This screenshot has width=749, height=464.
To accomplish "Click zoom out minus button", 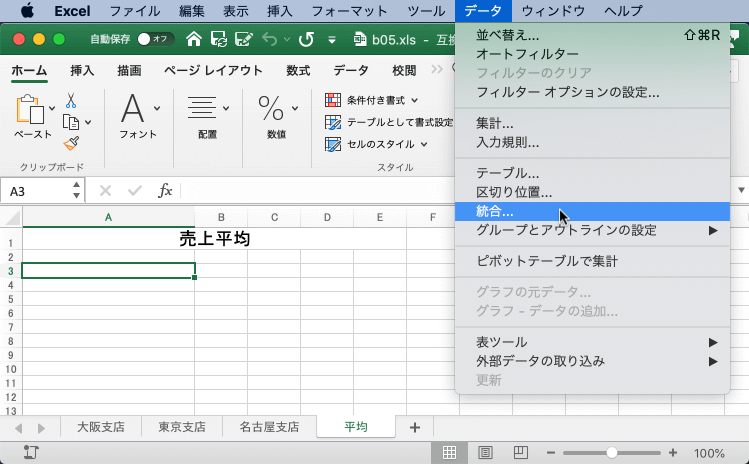I will pyautogui.click(x=550, y=453).
